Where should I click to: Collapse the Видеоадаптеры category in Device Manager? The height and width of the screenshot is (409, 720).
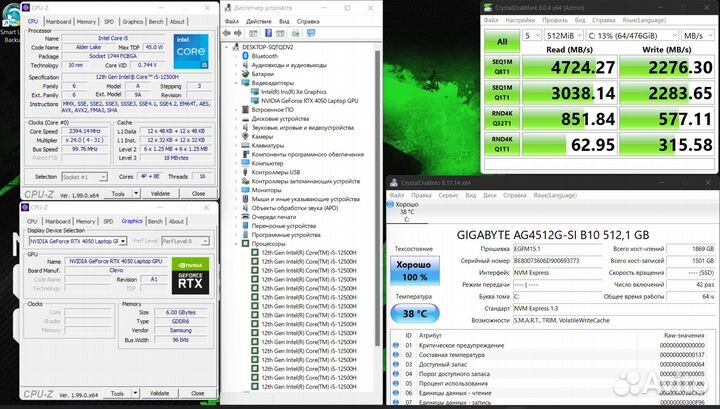(x=237, y=83)
